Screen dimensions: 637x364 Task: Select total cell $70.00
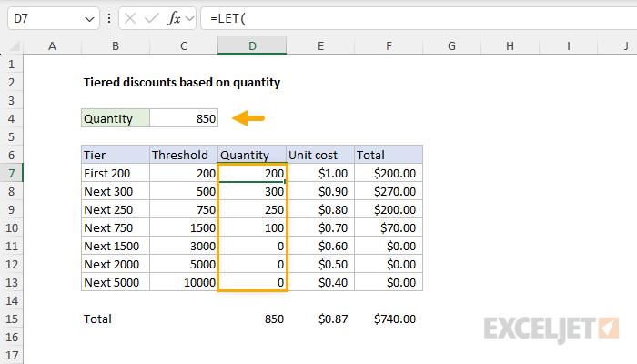click(389, 227)
